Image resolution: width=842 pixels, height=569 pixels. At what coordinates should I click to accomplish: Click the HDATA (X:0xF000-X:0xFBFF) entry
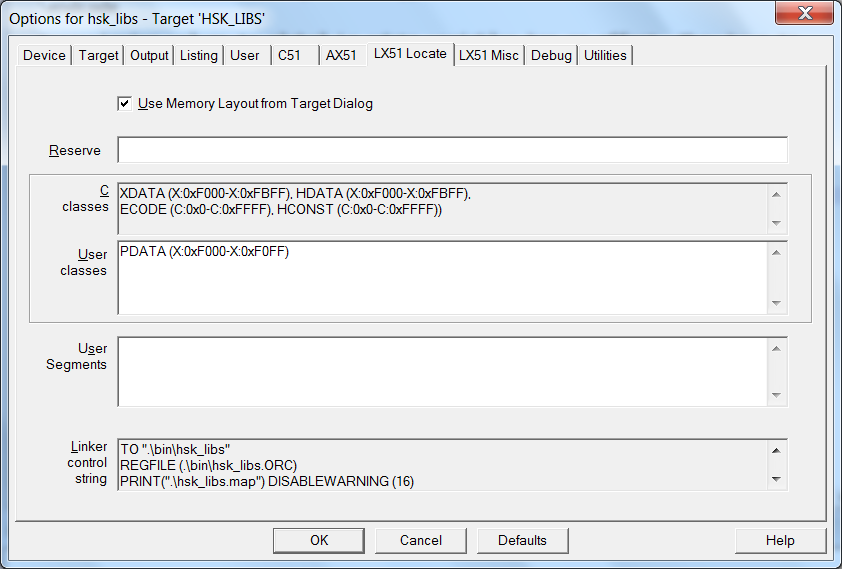[x=383, y=193]
